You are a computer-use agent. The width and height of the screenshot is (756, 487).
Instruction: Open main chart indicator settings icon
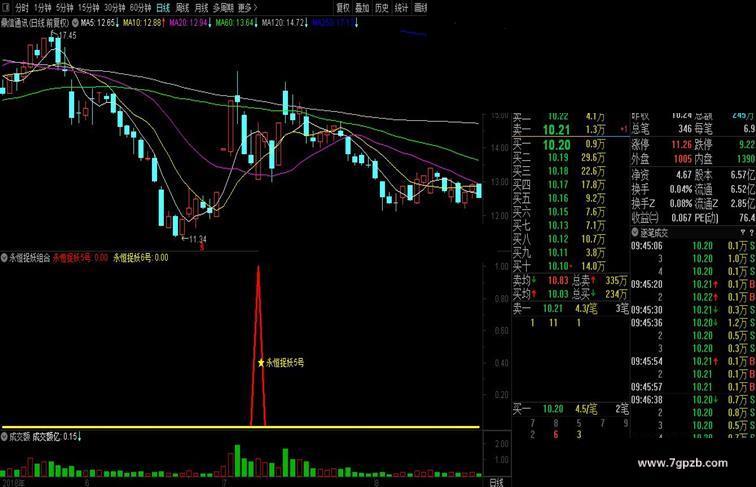click(x=75, y=23)
